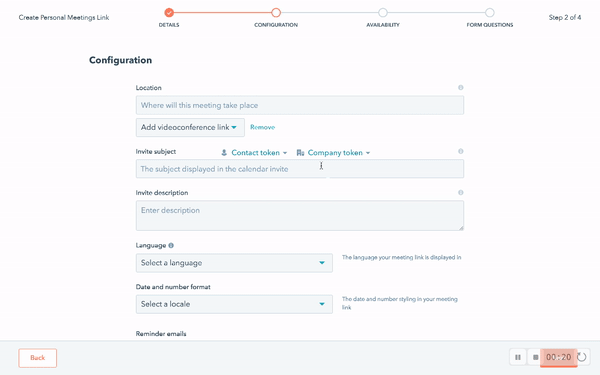Click the completed Details step circle
This screenshot has width=600, height=375.
(x=169, y=13)
